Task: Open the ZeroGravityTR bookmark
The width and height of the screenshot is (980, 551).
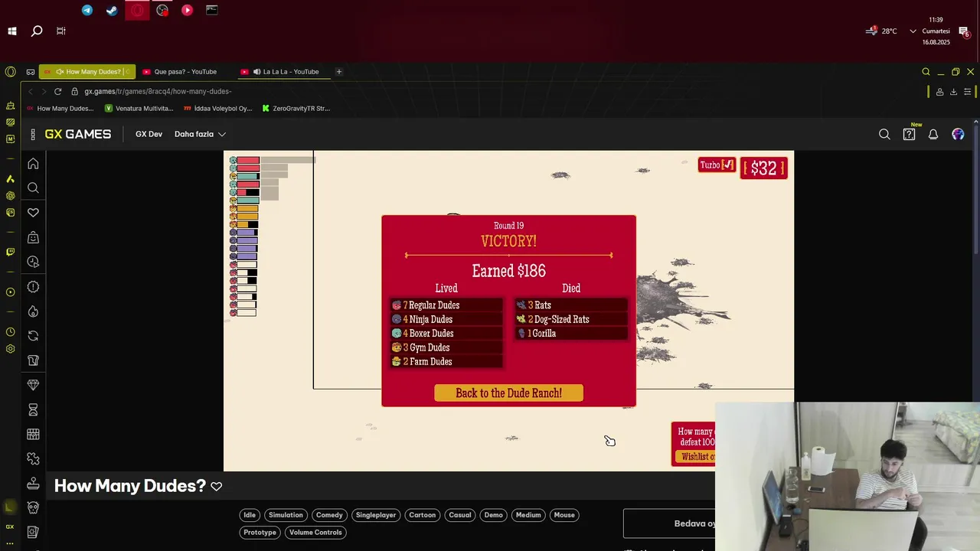Action: tap(296, 109)
